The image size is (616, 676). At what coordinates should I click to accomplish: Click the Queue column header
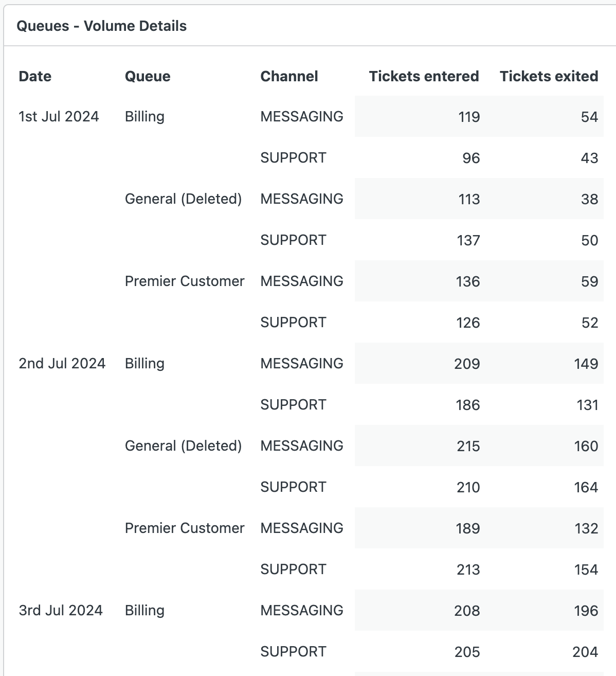(148, 76)
